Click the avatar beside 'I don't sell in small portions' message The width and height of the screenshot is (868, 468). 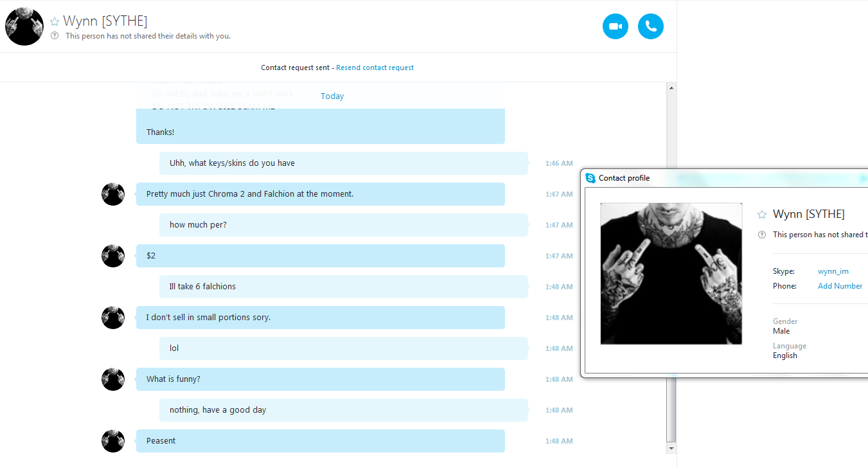pyautogui.click(x=113, y=318)
